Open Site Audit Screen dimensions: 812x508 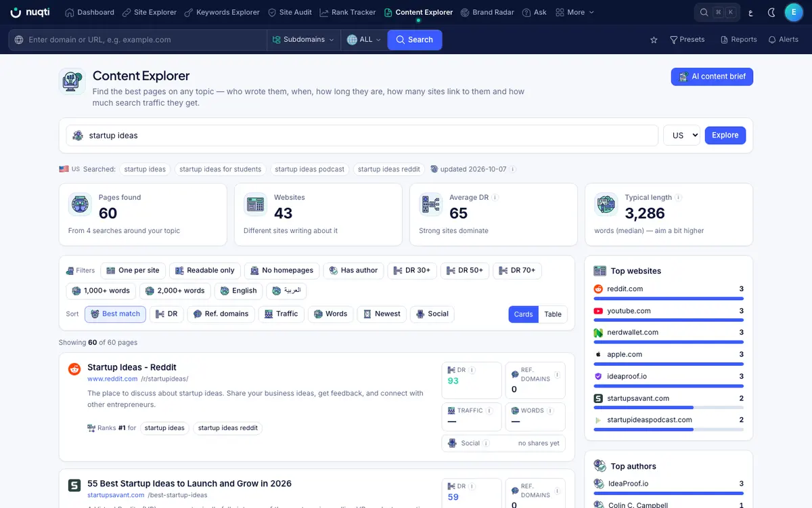(x=290, y=12)
